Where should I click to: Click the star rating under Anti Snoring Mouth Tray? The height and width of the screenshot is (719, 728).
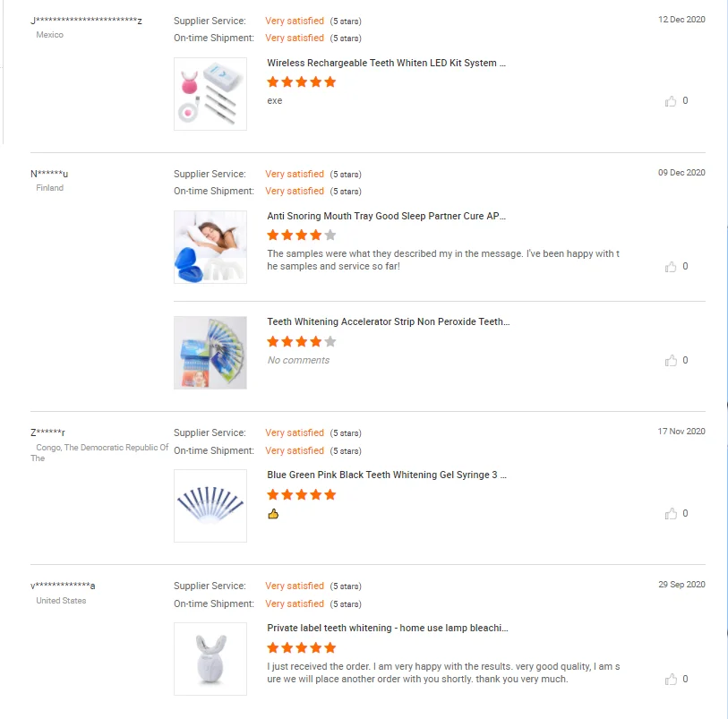click(x=301, y=235)
